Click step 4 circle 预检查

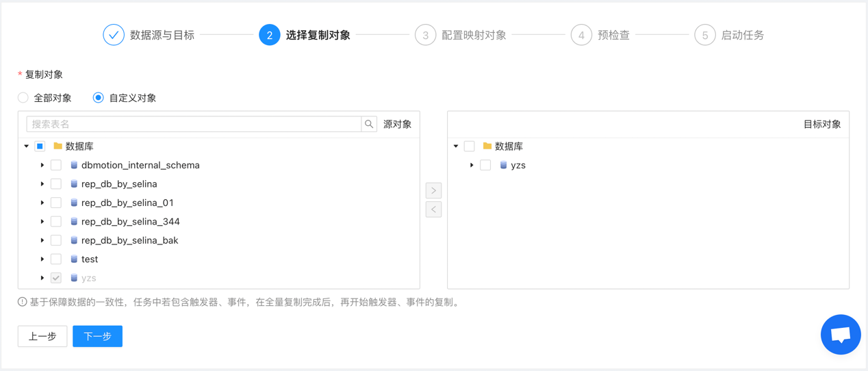(x=581, y=35)
